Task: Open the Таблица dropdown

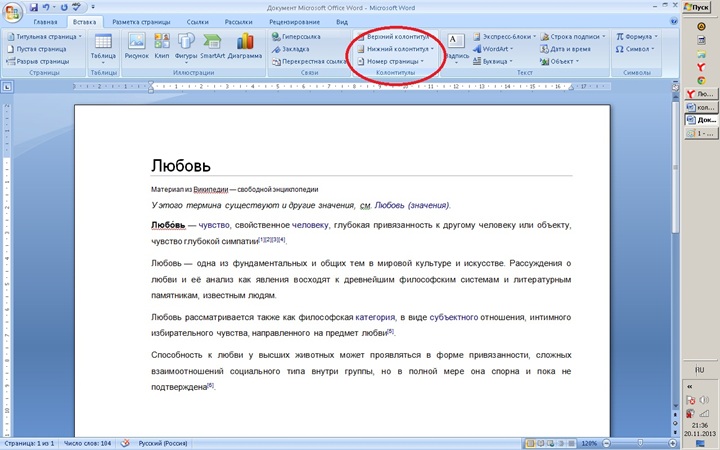Action: (x=103, y=48)
